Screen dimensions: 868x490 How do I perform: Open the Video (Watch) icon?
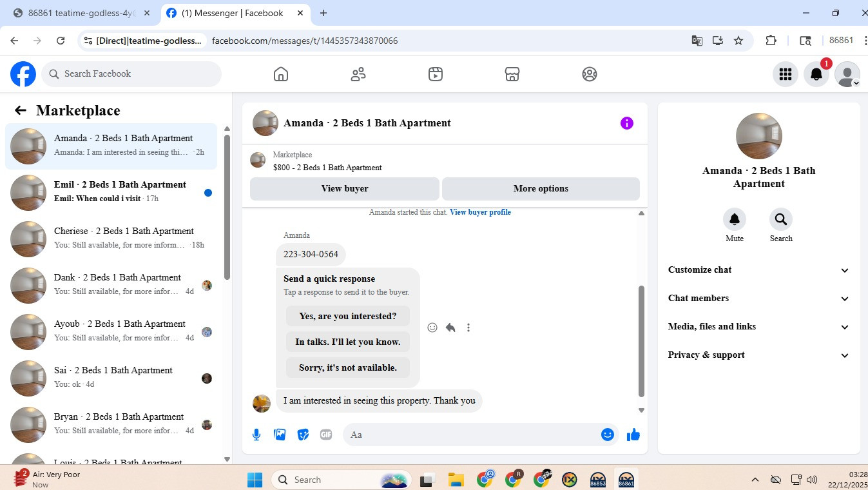436,74
